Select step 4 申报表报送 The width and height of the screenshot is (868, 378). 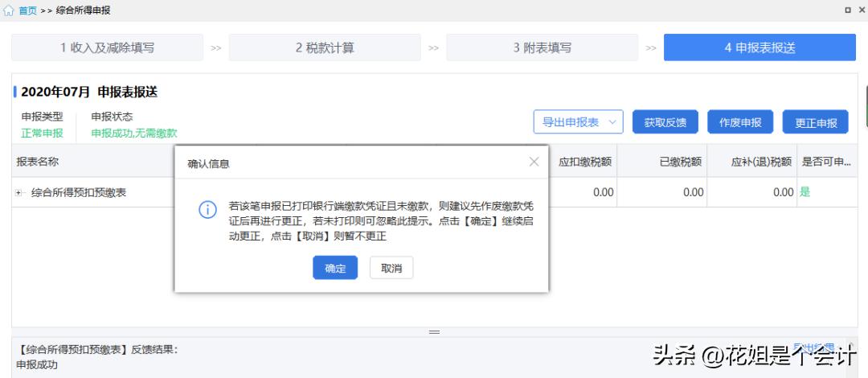[x=759, y=47]
